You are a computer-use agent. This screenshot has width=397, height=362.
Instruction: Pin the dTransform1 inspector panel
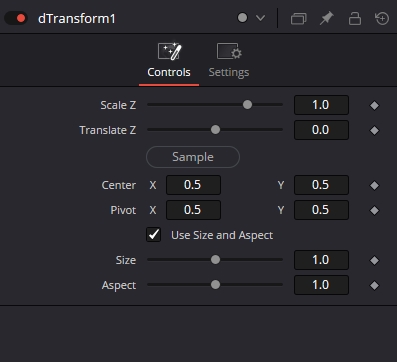coord(327,18)
